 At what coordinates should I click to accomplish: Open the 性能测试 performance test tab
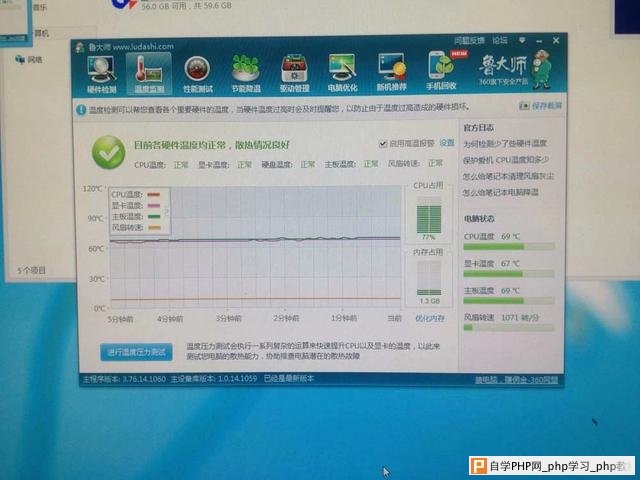pos(198,74)
